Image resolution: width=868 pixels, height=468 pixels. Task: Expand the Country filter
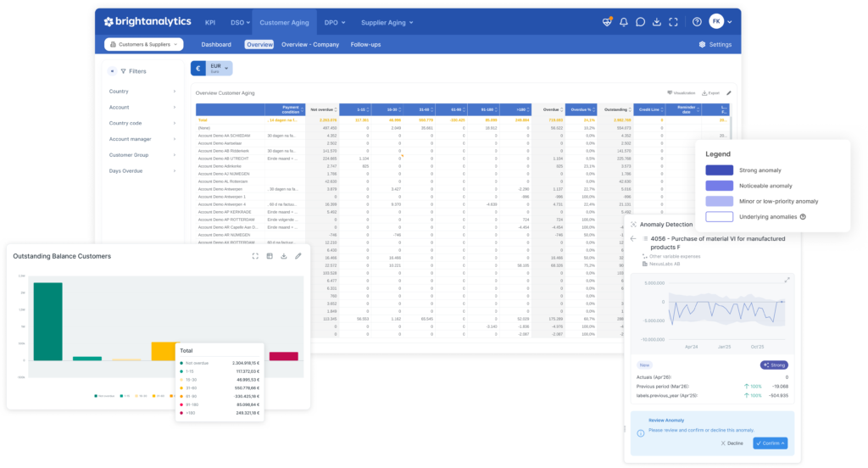click(x=142, y=92)
